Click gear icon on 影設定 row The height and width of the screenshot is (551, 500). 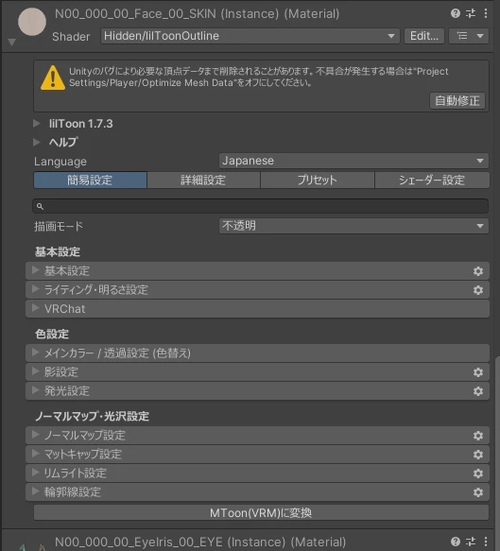point(478,372)
